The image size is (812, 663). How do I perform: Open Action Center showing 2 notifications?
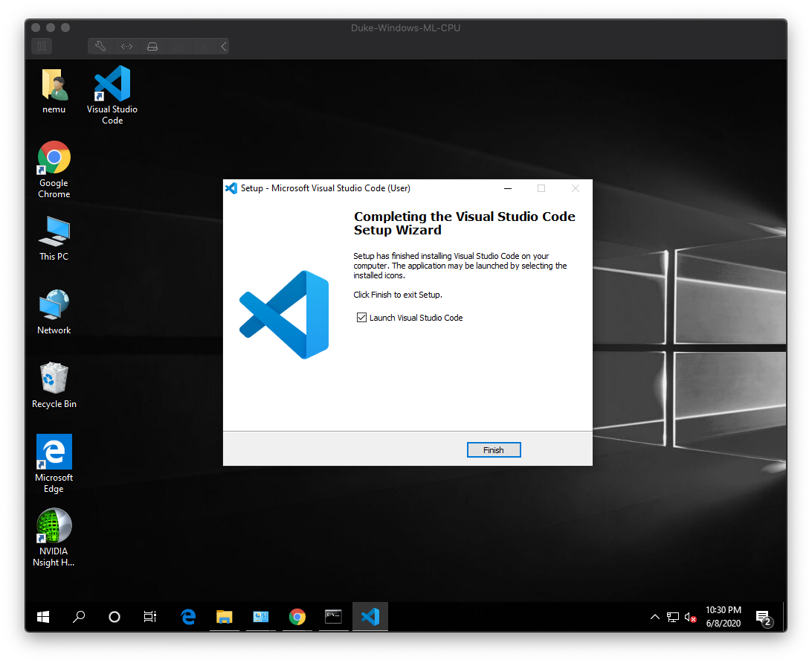click(x=763, y=617)
